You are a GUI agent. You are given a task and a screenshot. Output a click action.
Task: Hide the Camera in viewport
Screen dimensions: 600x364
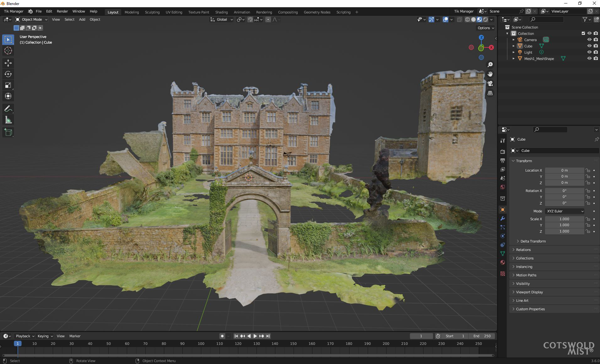point(589,40)
